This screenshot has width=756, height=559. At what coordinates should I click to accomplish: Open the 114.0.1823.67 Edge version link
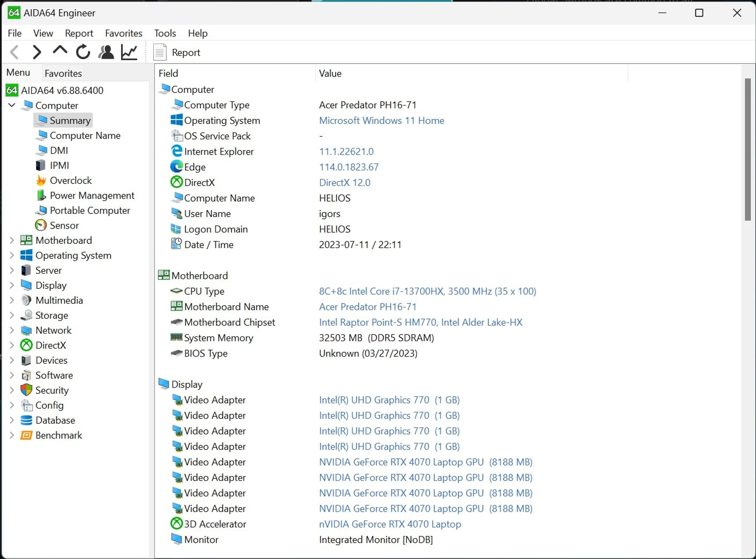click(348, 167)
